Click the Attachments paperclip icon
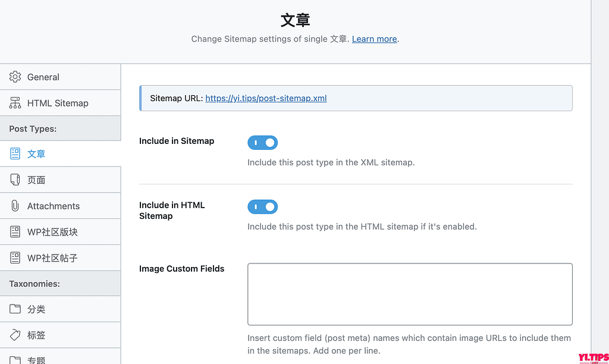Image resolution: width=609 pixels, height=364 pixels. coord(15,206)
